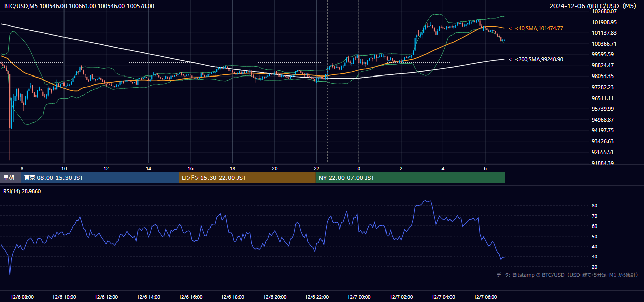This screenshot has height=302, width=644.
Task: Click the '12/7 04:00' date label
Action: click(443, 297)
